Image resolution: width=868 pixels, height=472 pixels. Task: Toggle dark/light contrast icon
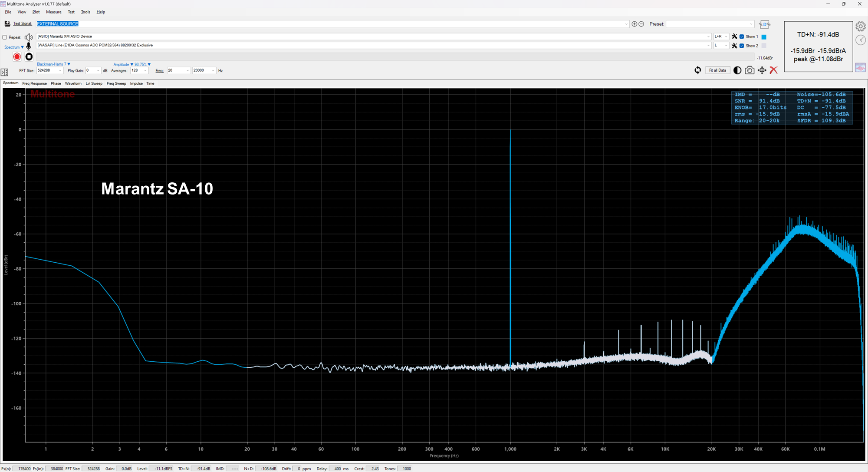(x=737, y=70)
